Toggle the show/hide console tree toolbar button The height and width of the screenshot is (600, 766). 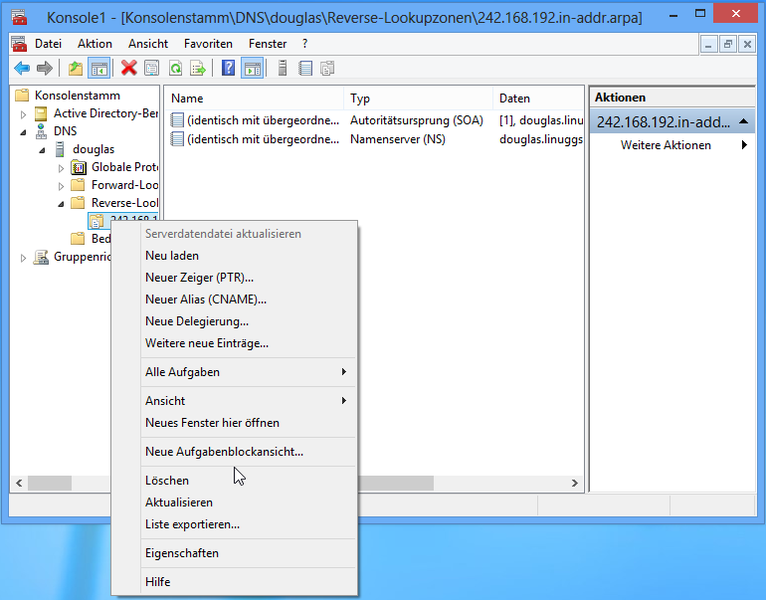point(99,68)
